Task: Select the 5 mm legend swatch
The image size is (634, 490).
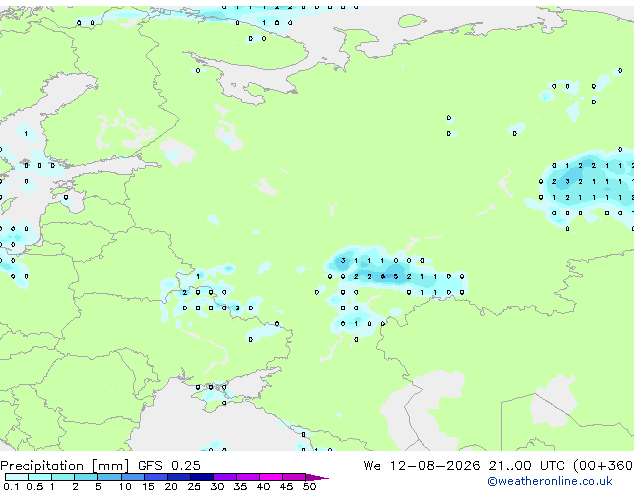Action: pos(109,477)
